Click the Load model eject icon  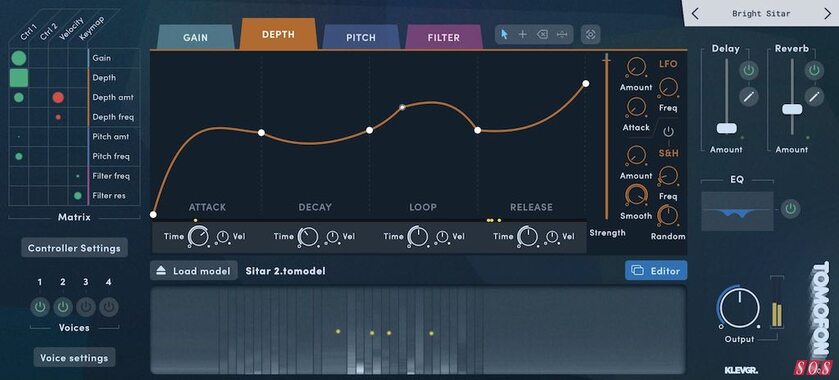[162, 271]
